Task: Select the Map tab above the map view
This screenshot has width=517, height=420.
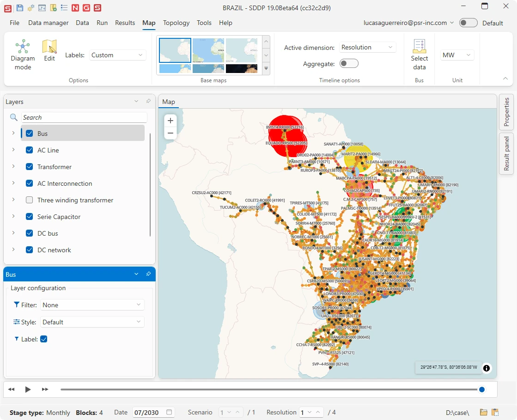Action: (x=169, y=102)
